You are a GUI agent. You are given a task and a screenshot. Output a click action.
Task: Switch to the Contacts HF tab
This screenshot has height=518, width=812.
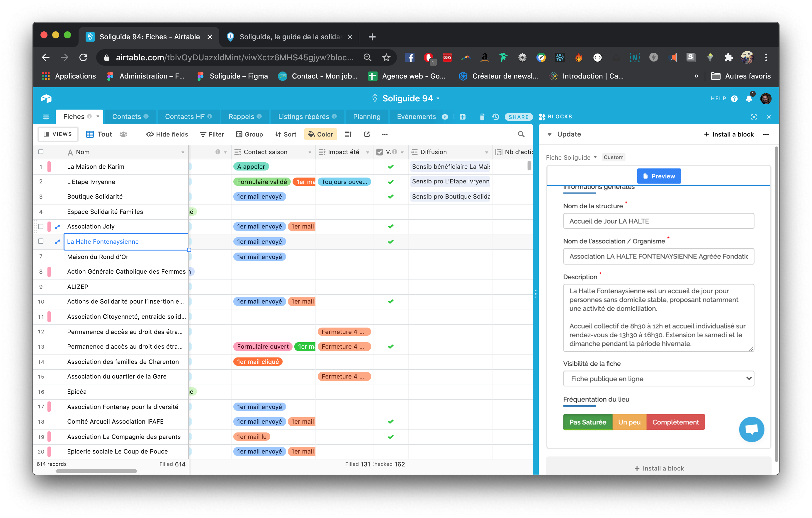[185, 117]
